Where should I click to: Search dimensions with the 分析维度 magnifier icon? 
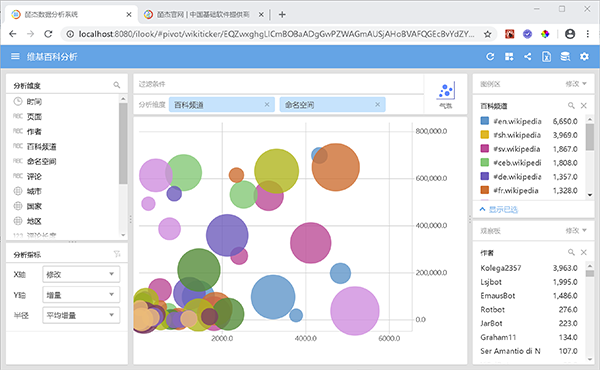point(117,85)
